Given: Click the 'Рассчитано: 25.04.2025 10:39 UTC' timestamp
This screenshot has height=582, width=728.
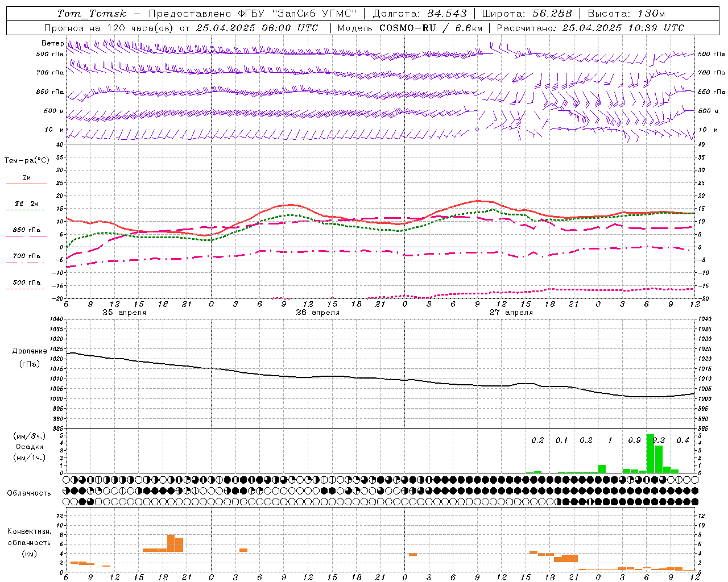Looking at the screenshot, I should click(x=590, y=28).
